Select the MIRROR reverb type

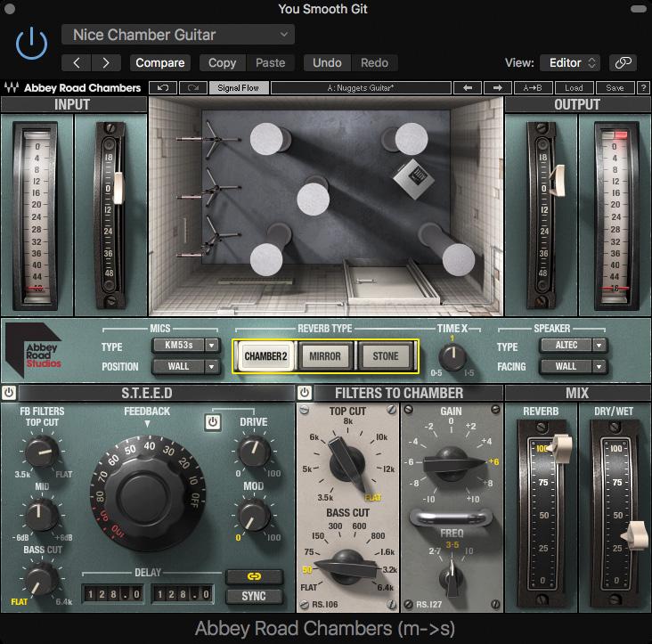325,356
